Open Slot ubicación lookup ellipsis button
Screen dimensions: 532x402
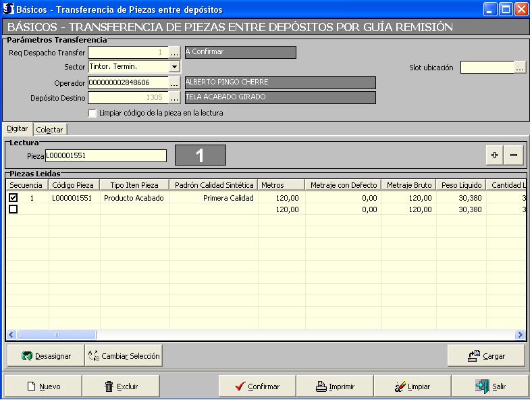[x=520, y=68]
